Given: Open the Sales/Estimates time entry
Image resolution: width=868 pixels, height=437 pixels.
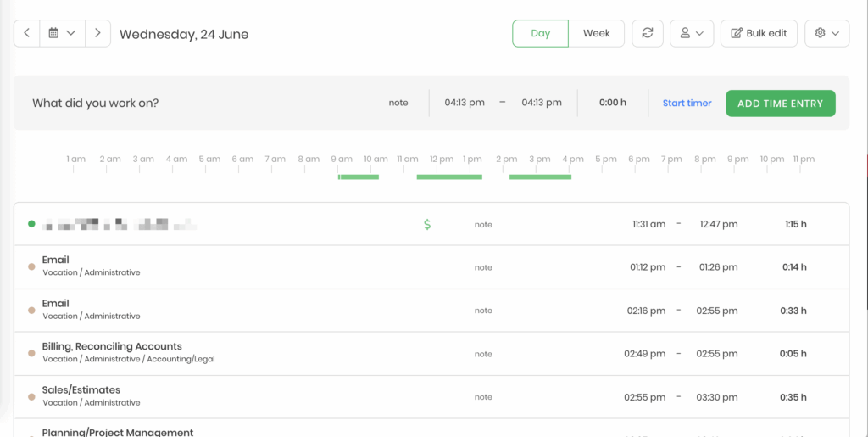Looking at the screenshot, I should [x=81, y=390].
